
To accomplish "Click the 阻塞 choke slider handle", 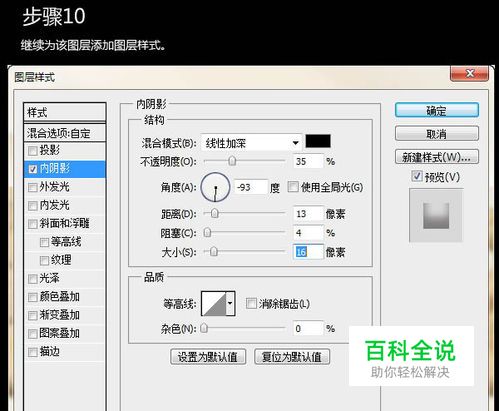I will (207, 232).
